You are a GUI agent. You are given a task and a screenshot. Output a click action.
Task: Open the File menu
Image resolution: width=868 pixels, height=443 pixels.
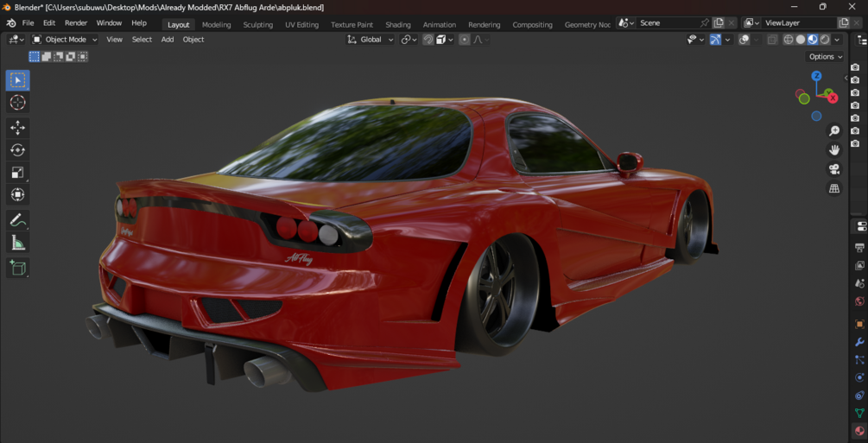pyautogui.click(x=28, y=23)
